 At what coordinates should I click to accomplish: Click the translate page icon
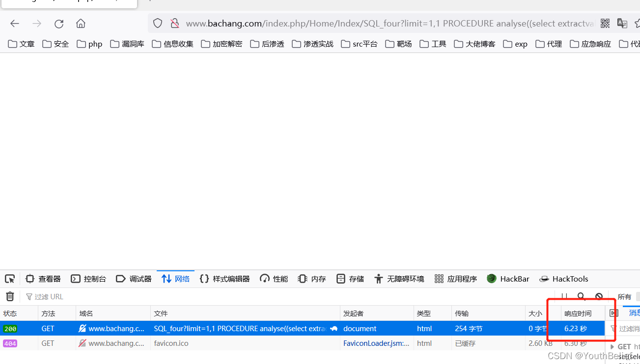click(x=622, y=23)
